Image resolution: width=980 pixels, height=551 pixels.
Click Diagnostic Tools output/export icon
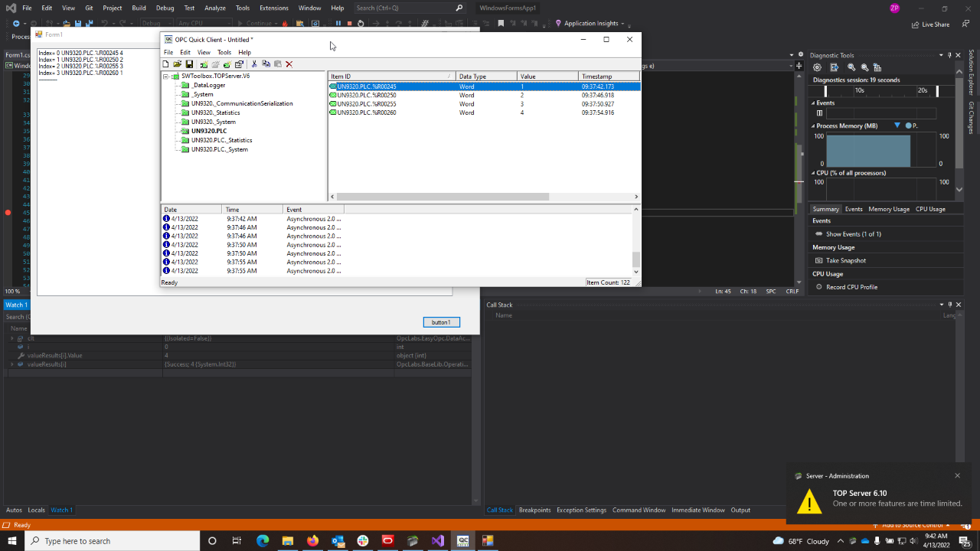(x=834, y=67)
